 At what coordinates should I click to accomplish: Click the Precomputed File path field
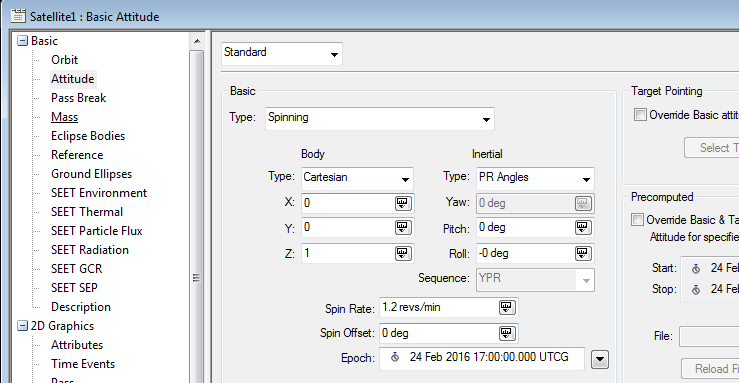709,337
